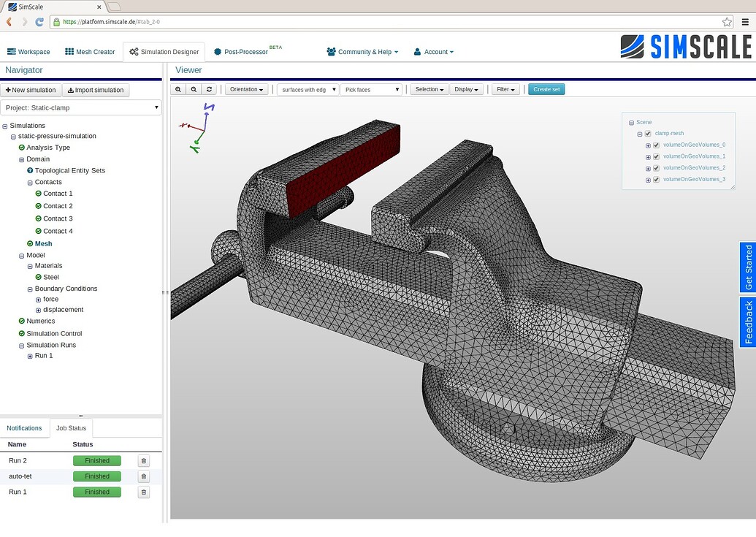This screenshot has height=537, width=756.
Task: Switch to the Notifications tab
Action: [24, 427]
